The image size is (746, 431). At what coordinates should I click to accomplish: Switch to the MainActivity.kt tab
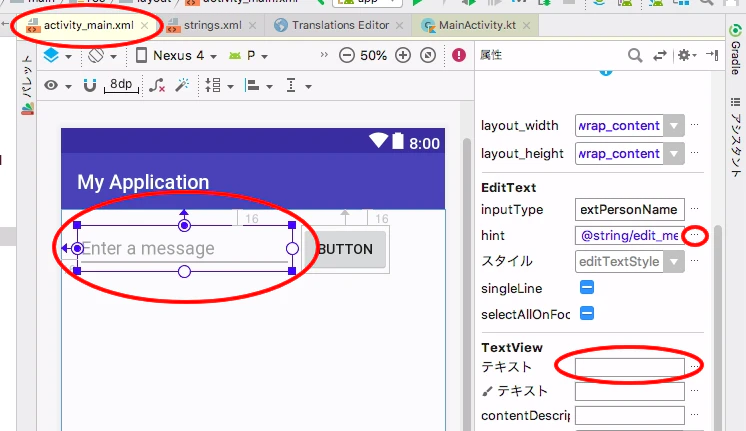click(477, 25)
